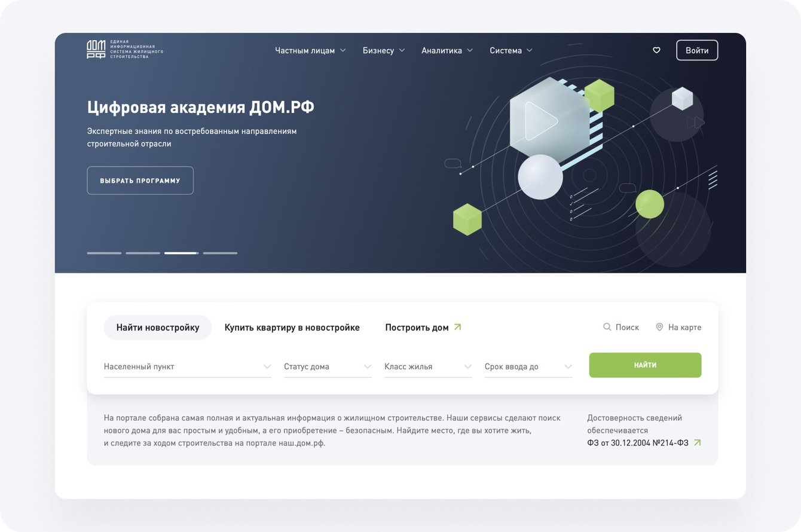
Task: Open the Класс жилья dropdown
Action: 428,367
